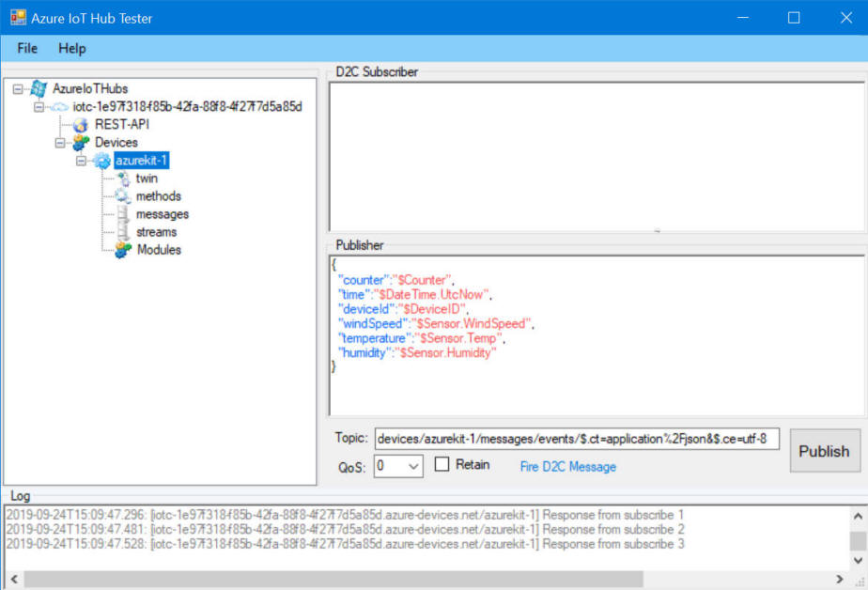The width and height of the screenshot is (868, 590).
Task: Click the messages node icon
Action: coord(123,214)
